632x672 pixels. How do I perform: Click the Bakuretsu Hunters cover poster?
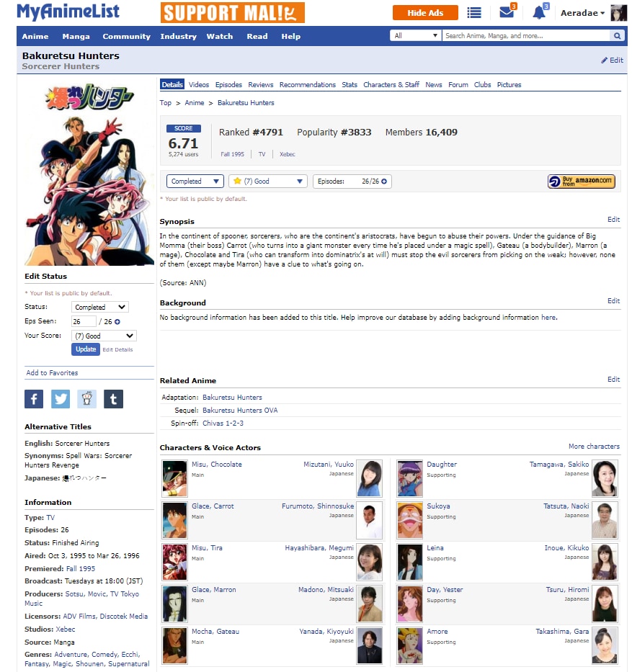(89, 174)
